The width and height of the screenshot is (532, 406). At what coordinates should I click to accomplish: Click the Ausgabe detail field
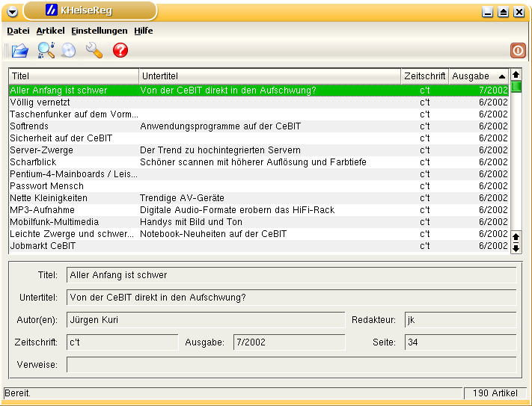click(290, 342)
